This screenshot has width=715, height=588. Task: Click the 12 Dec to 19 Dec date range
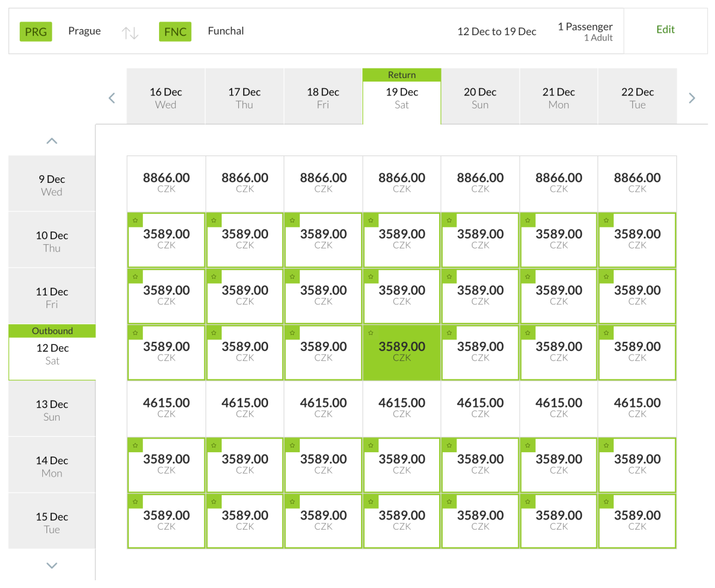(x=497, y=32)
